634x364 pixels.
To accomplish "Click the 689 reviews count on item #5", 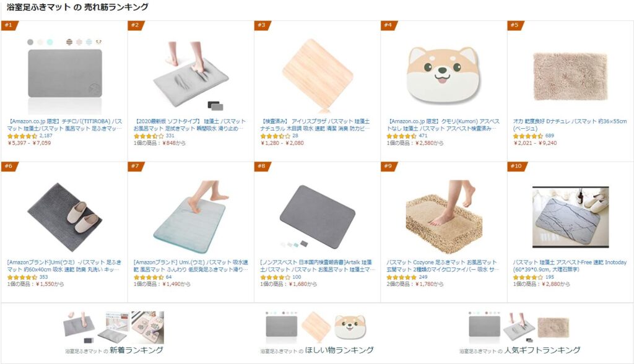I will 550,136.
